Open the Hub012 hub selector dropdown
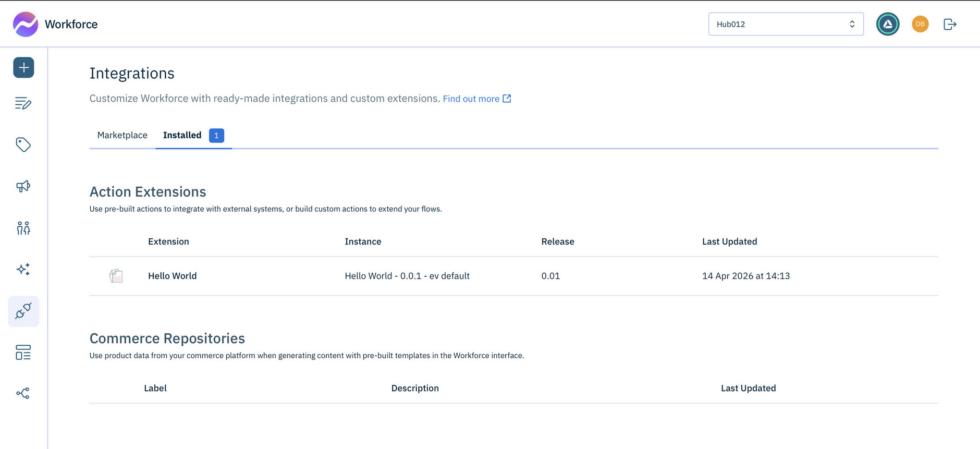The image size is (980, 449). tap(786, 24)
